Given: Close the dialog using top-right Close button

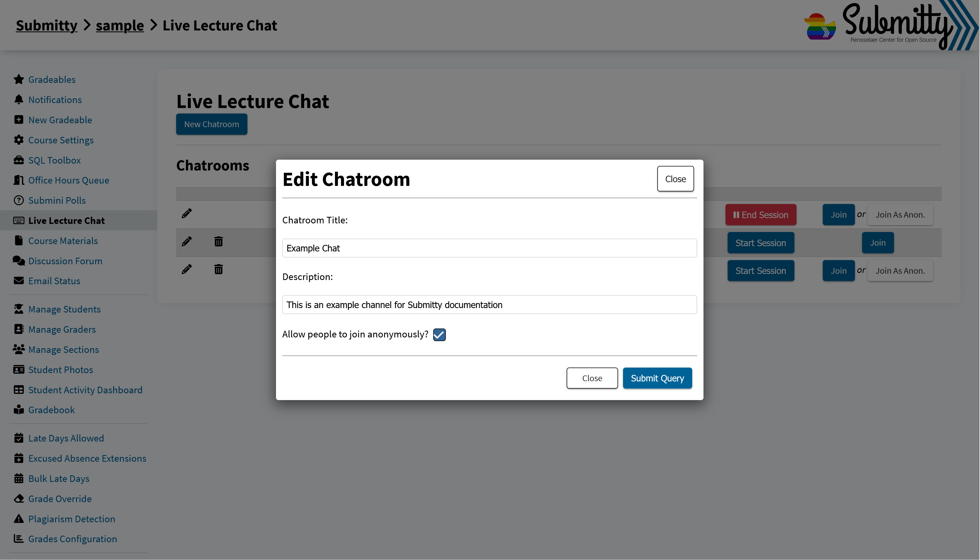Looking at the screenshot, I should (675, 179).
